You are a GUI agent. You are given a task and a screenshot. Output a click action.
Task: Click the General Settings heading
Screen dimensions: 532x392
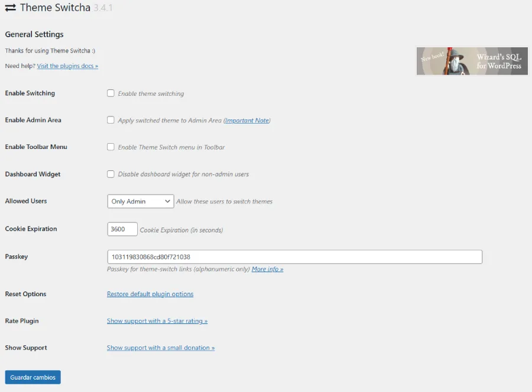(34, 34)
